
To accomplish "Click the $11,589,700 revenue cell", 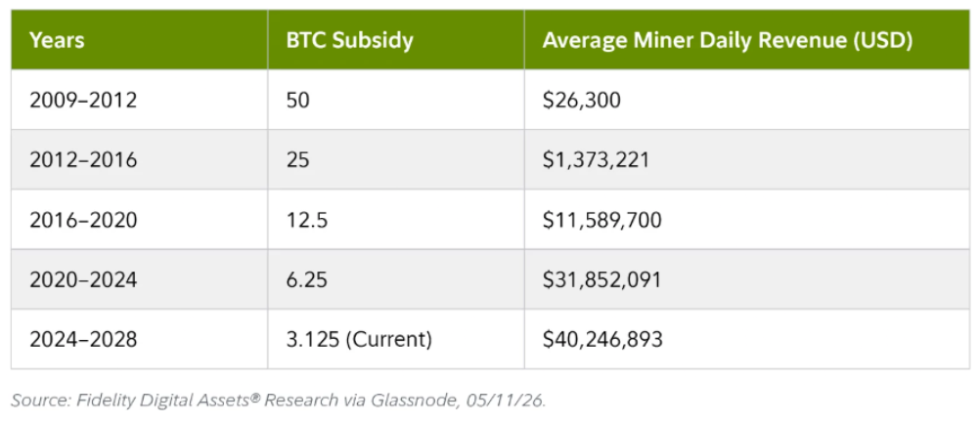I will [x=747, y=219].
